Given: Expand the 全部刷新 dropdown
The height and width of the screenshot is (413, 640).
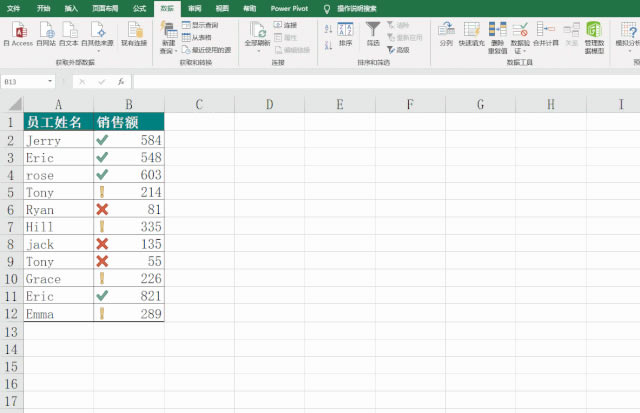Looking at the screenshot, I should pos(257,51).
